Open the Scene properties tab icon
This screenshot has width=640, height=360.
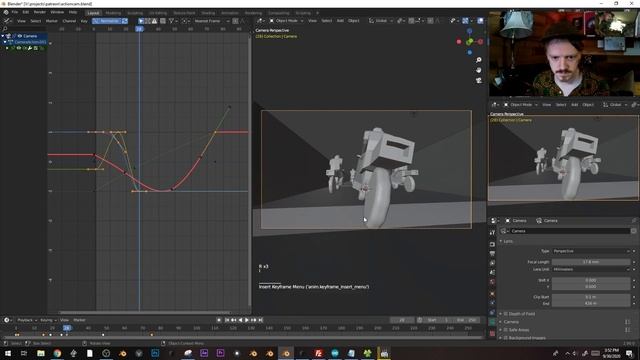492,272
